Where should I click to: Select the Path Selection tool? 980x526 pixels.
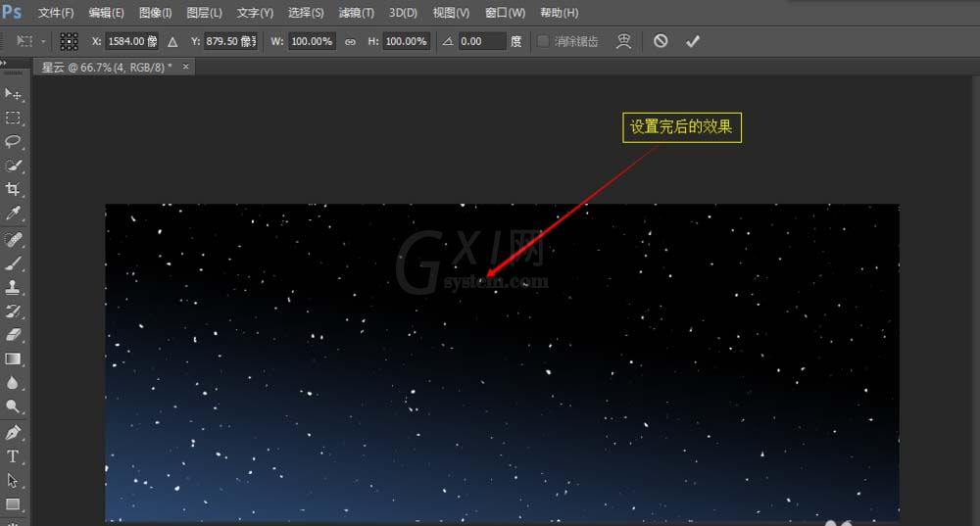[x=13, y=480]
